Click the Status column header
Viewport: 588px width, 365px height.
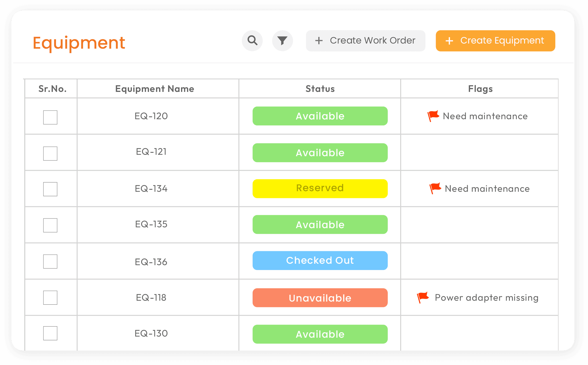point(320,89)
